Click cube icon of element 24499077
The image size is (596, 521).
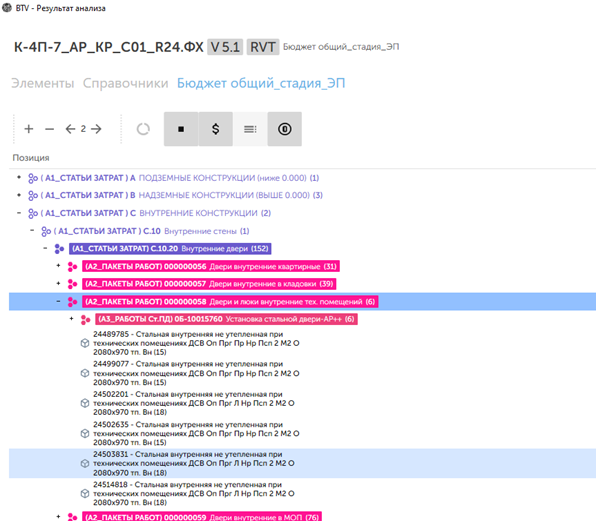coord(85,373)
